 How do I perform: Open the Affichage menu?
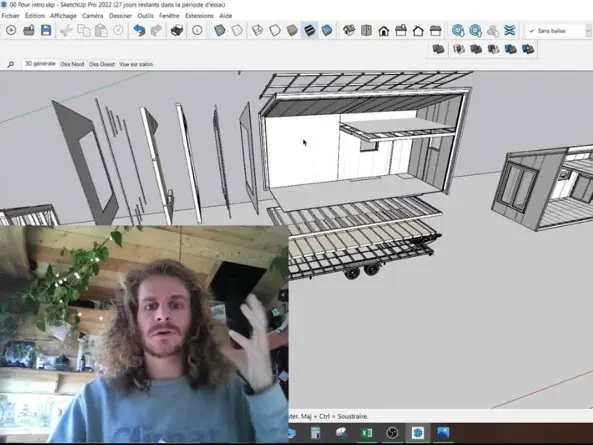click(x=63, y=16)
